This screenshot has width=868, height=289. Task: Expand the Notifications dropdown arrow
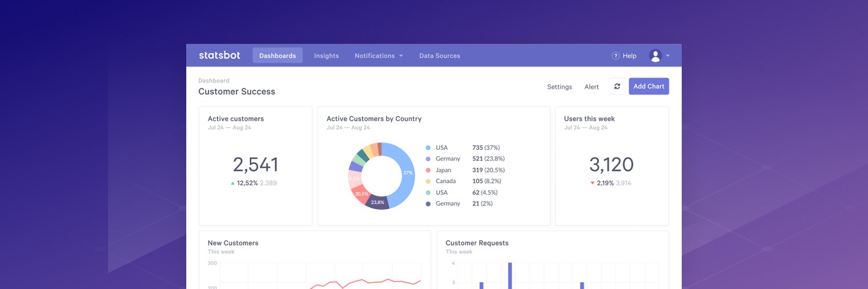click(401, 56)
